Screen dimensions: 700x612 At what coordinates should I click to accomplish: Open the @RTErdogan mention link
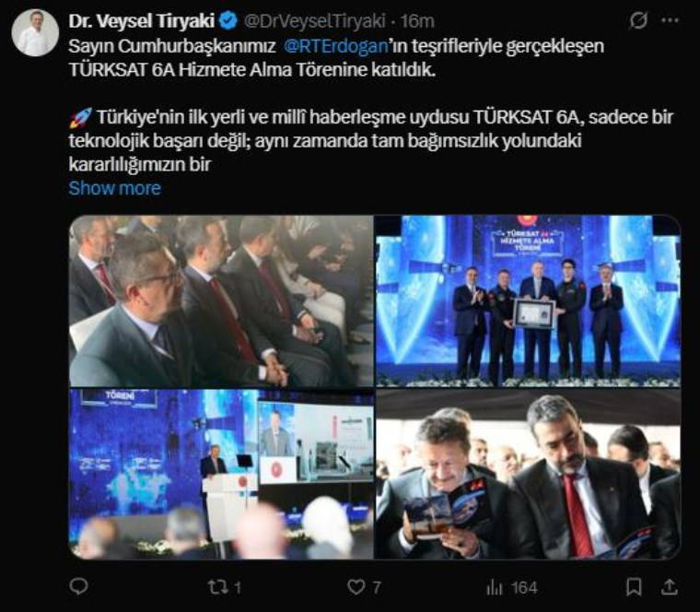pyautogui.click(x=335, y=46)
